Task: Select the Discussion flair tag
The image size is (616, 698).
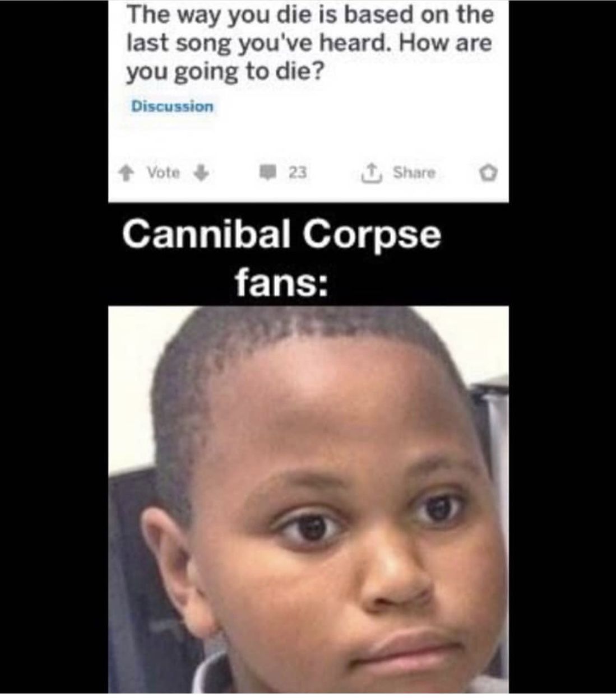Action: click(x=172, y=106)
